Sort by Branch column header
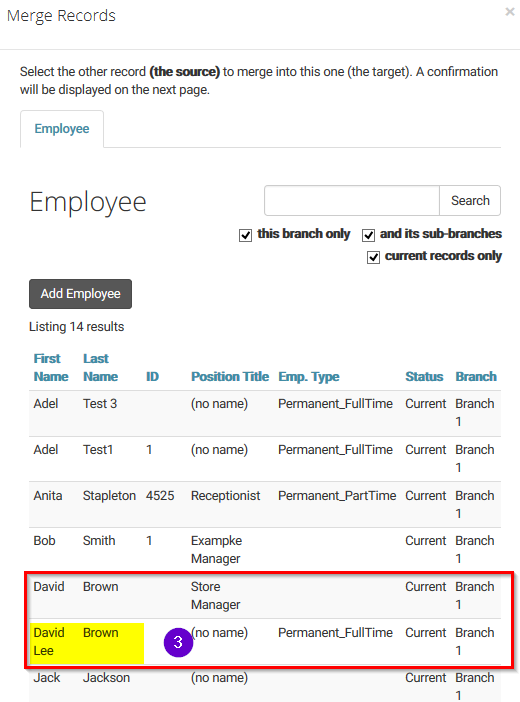 pyautogui.click(x=476, y=377)
